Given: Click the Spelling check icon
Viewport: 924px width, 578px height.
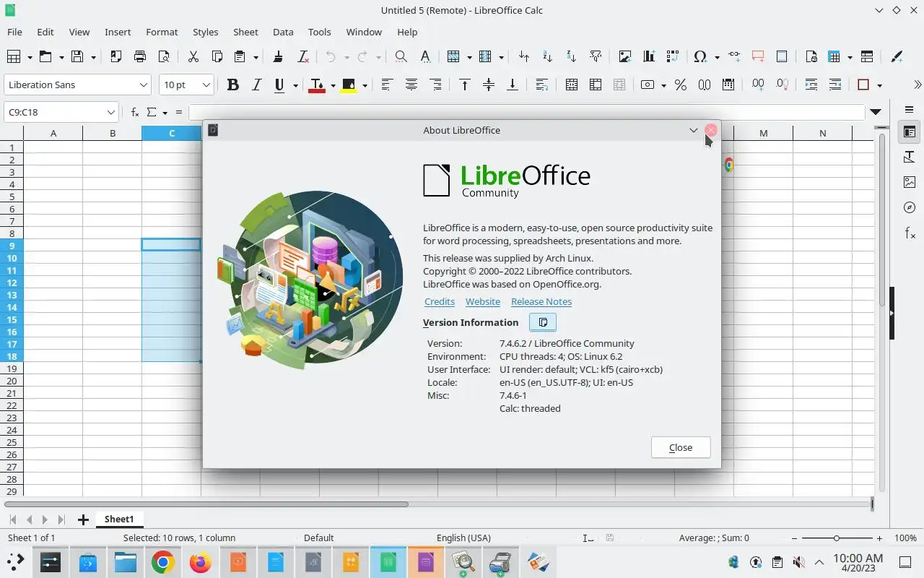Looking at the screenshot, I should pyautogui.click(x=425, y=56).
